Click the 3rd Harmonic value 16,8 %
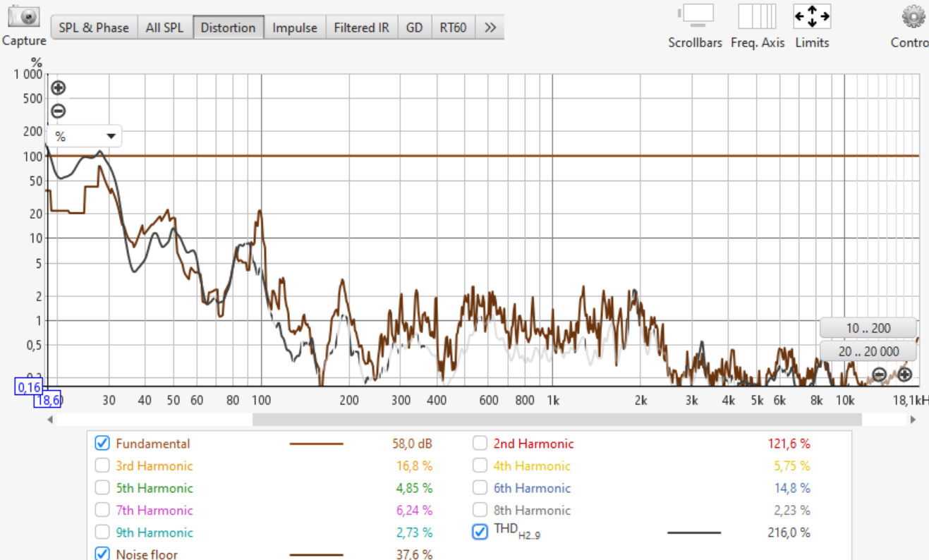The image size is (929, 560). 414,465
